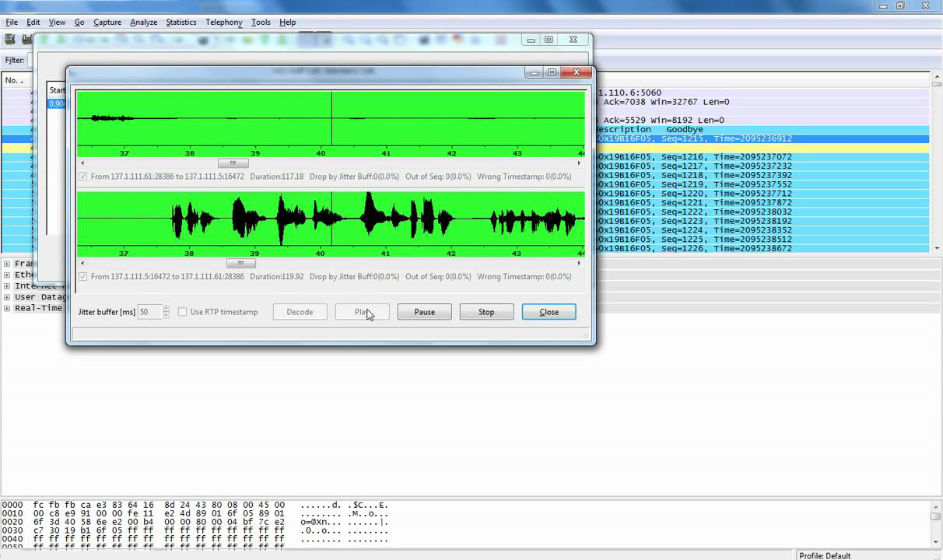This screenshot has height=560, width=943.
Task: Expand the Frame tree node
Action: 7,264
